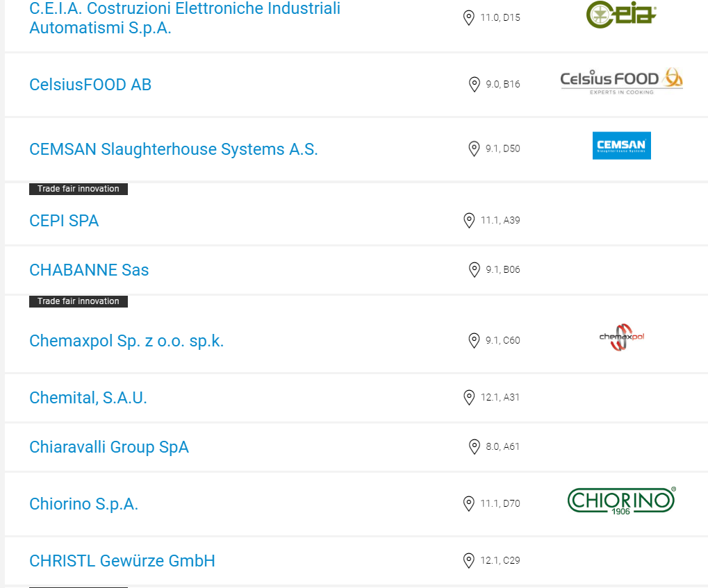Screen dimensions: 708x588
Task: Open Chiorino S.p.A. exhibitor page
Action: tap(83, 504)
